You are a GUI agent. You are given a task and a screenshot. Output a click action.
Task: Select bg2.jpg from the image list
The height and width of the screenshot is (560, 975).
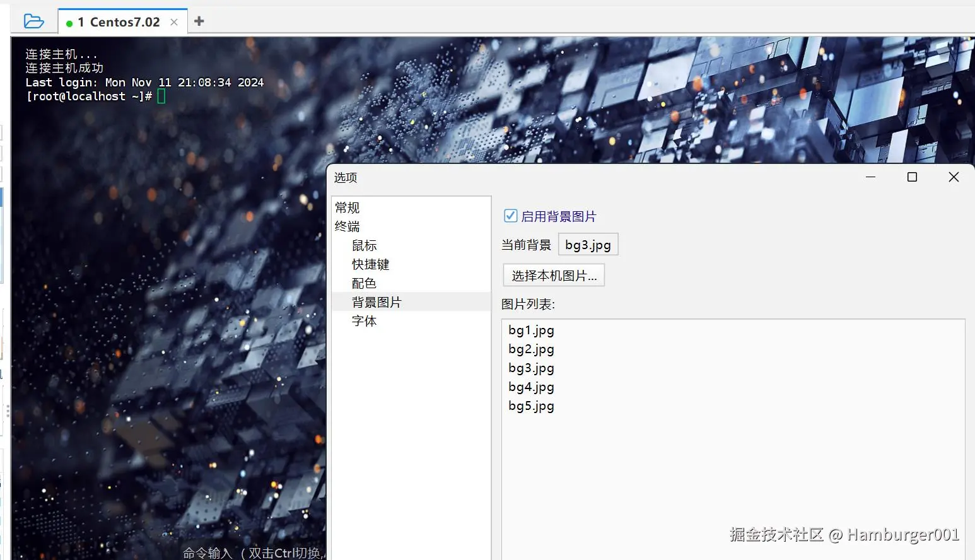(530, 349)
